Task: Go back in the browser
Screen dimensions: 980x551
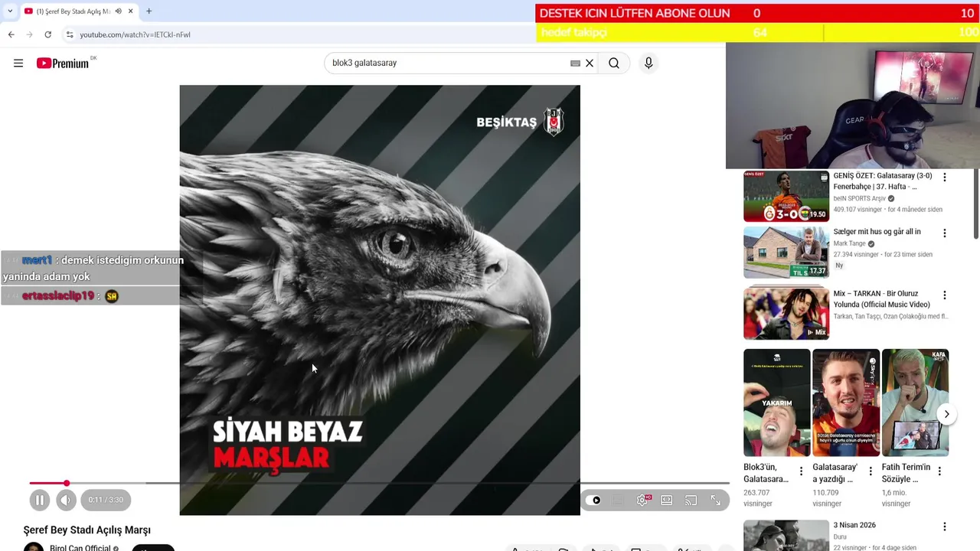Action: [11, 34]
